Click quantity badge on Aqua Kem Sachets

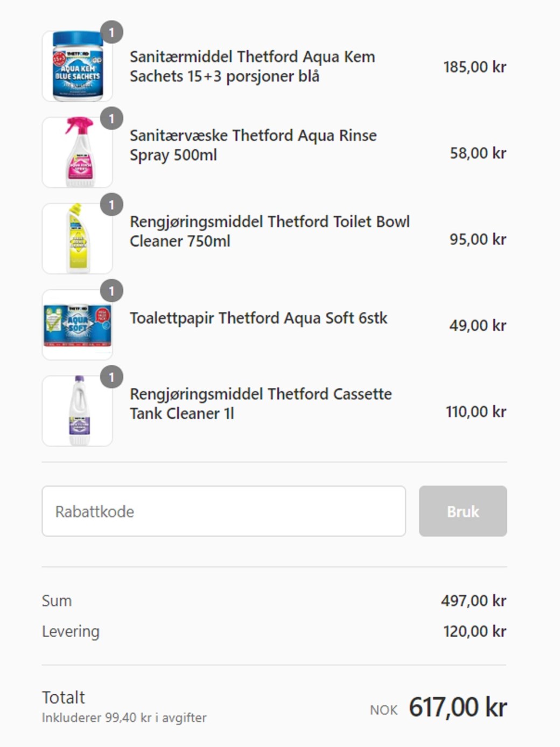112,33
